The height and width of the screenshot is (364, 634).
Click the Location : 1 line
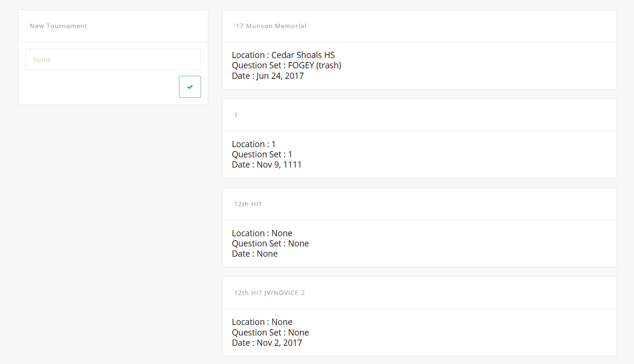pos(254,144)
